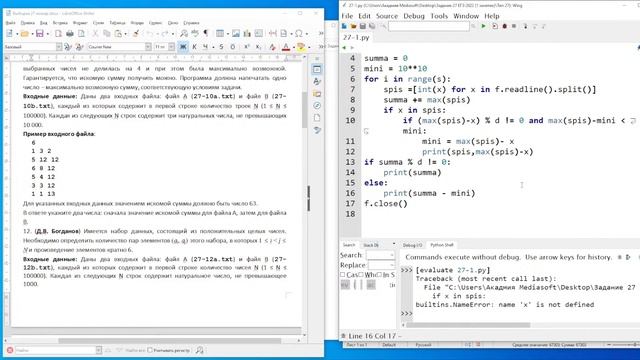Open the Tools menu in Wing
Screen dimensions: 640x360
439,16
